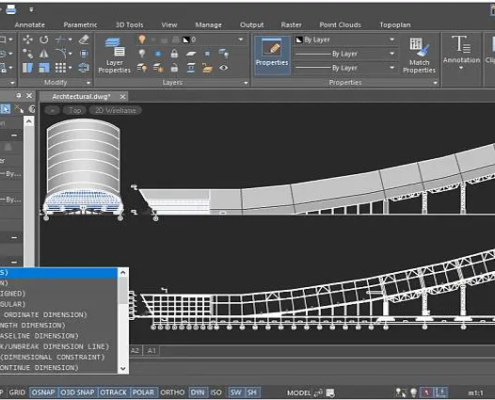Select the Array tool icon
495x400 pixels.
click(60, 68)
